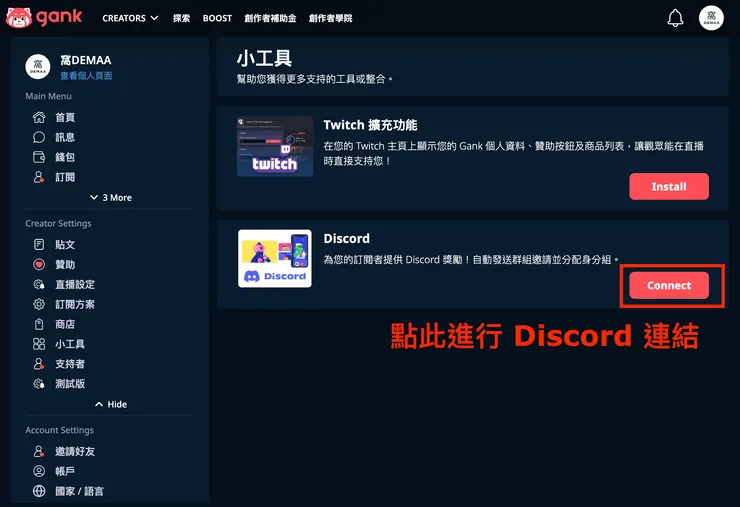Click the grid icon beside 小工具
Screen dimensions: 740x507
[x=39, y=344]
